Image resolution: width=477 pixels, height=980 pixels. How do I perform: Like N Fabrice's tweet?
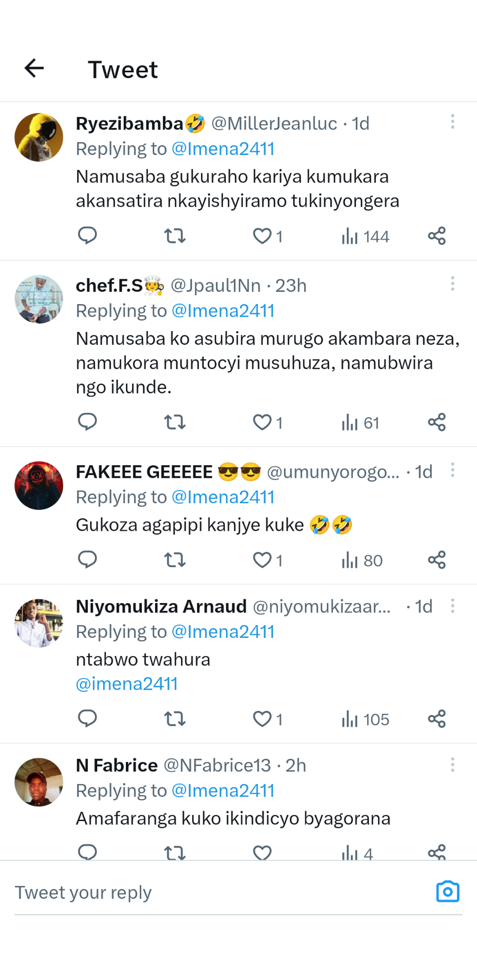[262, 853]
